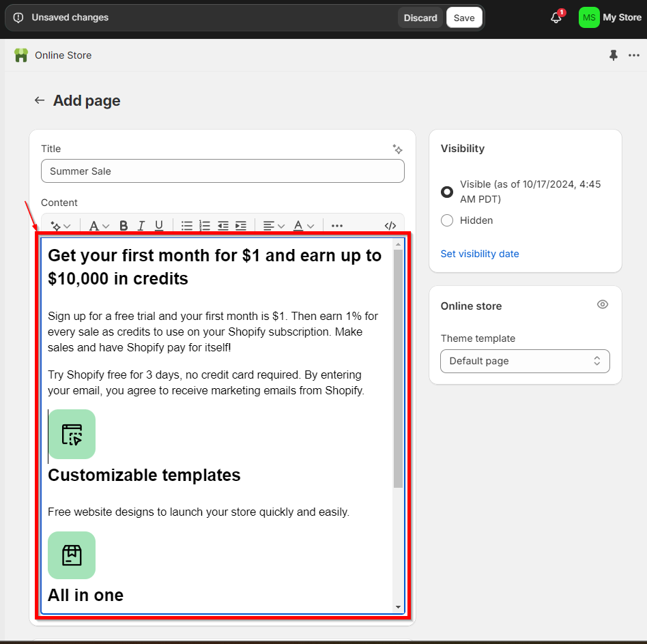
Task: Insert a bulleted list
Action: 187,226
